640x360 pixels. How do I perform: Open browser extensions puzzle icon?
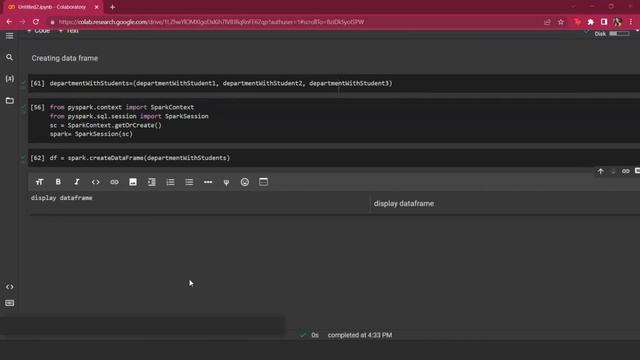(590, 22)
